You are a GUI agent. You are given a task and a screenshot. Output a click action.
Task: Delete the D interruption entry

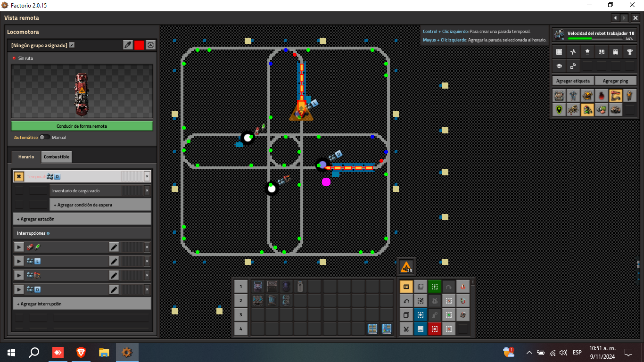pos(147,289)
